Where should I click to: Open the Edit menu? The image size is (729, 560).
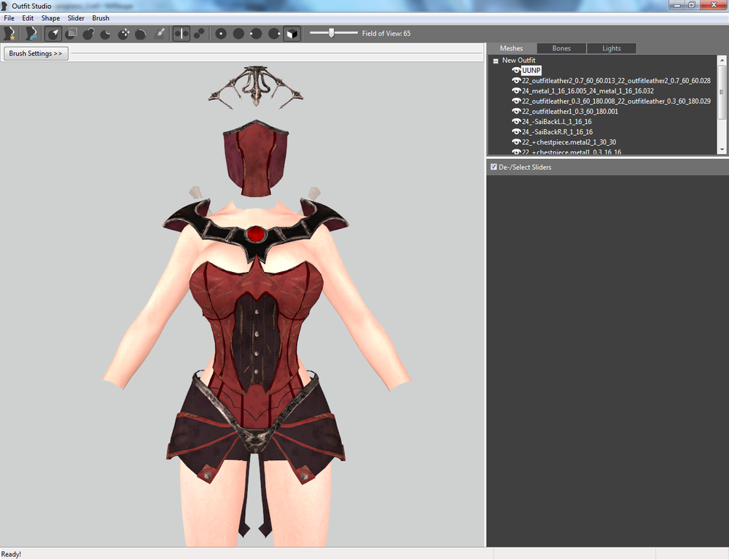tap(28, 18)
